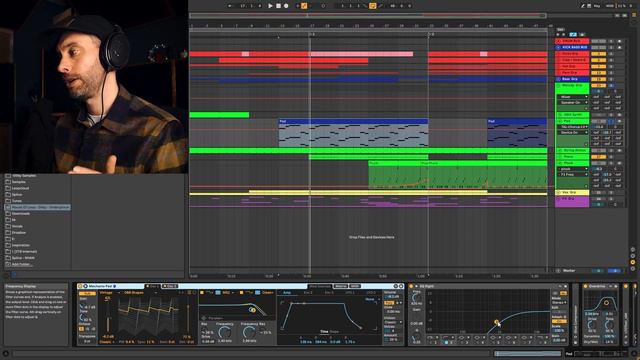640x360 pixels.
Task: Click the arrangement overview bar
Action: click(x=367, y=16)
